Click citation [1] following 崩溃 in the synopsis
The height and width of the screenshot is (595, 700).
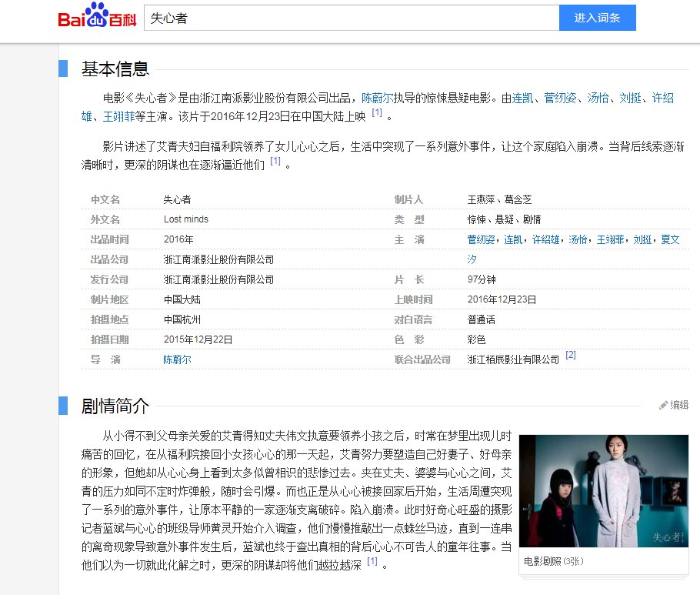point(275,162)
